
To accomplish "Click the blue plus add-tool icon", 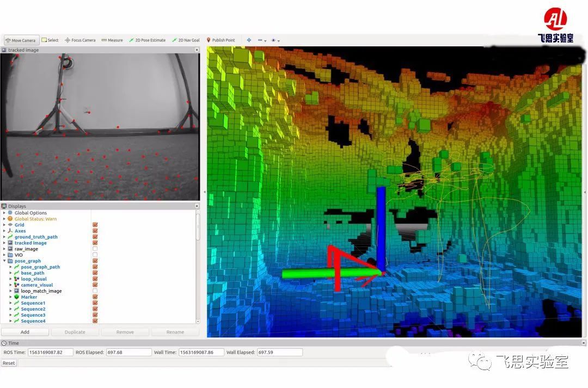I will [249, 40].
